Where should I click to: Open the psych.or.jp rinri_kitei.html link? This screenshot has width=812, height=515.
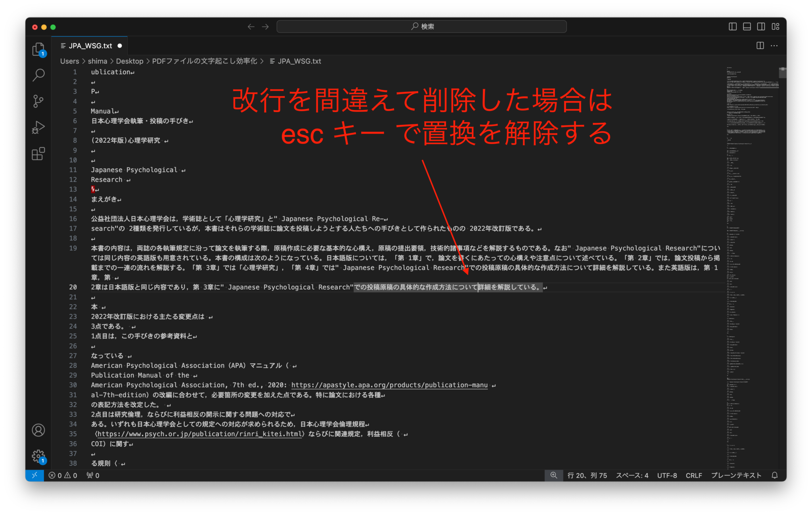tap(200, 434)
